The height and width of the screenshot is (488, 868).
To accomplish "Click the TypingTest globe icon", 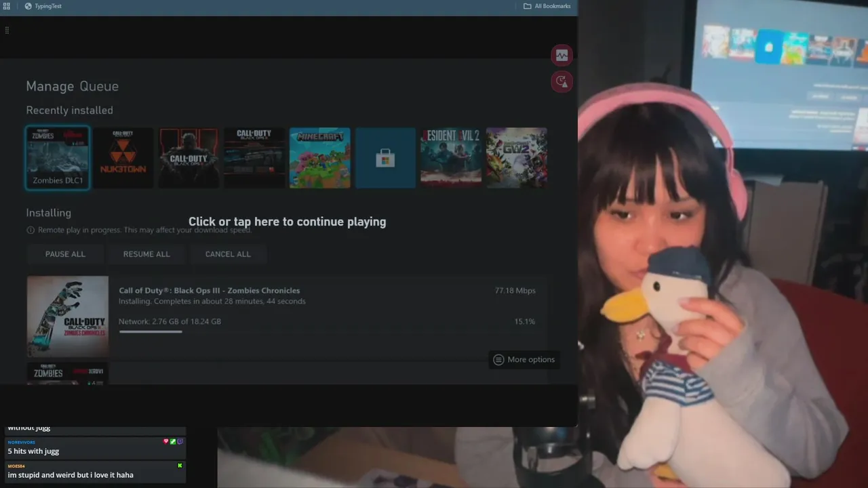I will click(x=28, y=6).
